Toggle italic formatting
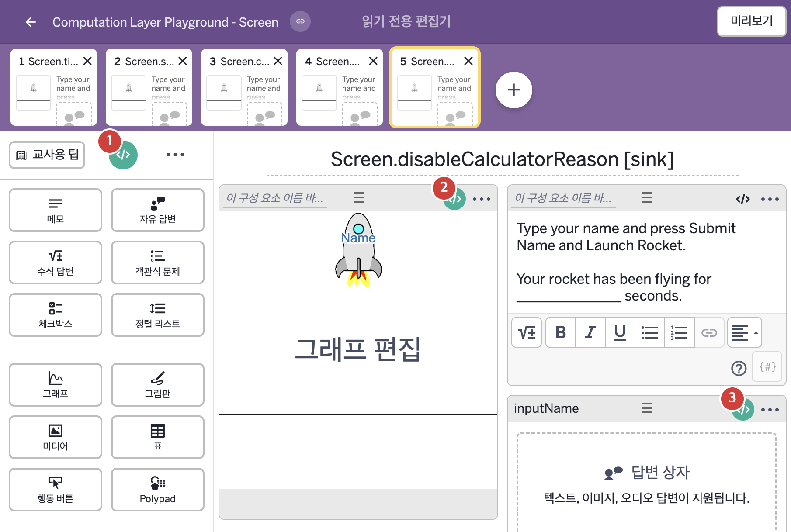791x532 pixels. point(590,332)
